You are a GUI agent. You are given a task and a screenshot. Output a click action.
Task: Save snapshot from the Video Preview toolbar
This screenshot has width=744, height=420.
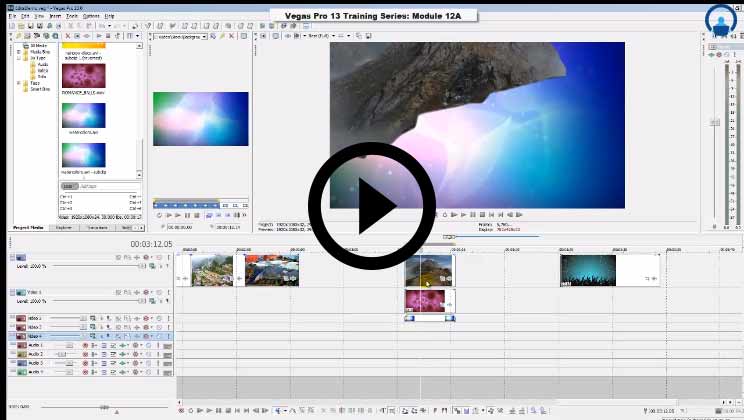pos(368,36)
